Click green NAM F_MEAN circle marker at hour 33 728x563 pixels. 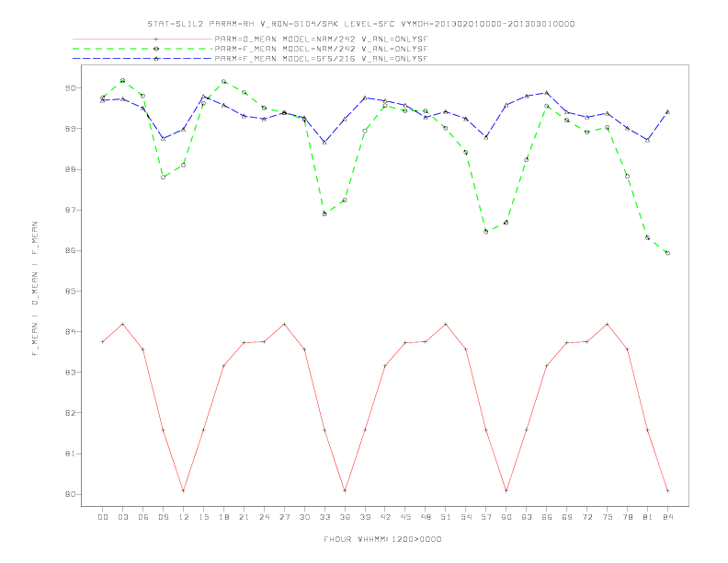(324, 213)
